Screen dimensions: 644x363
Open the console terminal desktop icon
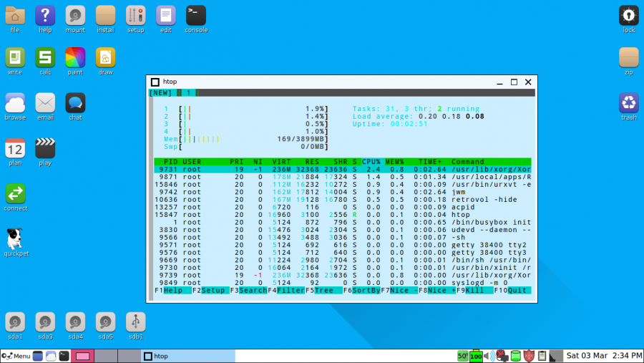[x=196, y=15]
